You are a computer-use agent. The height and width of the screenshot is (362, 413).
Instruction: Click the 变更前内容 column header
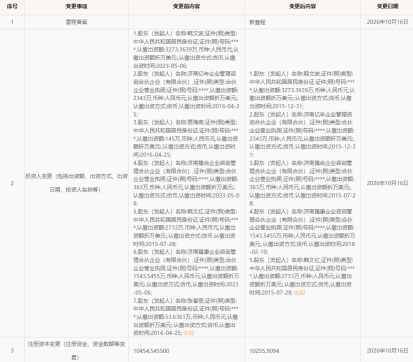coord(186,6)
